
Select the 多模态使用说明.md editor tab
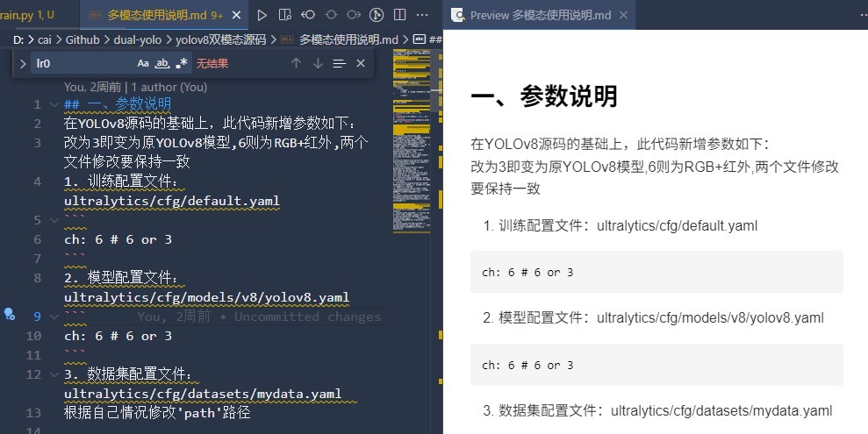tap(164, 16)
